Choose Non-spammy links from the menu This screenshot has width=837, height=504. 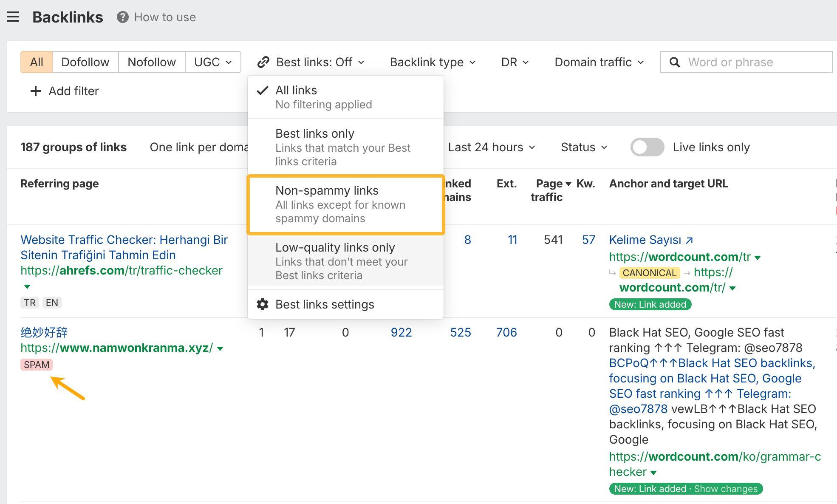click(x=345, y=204)
